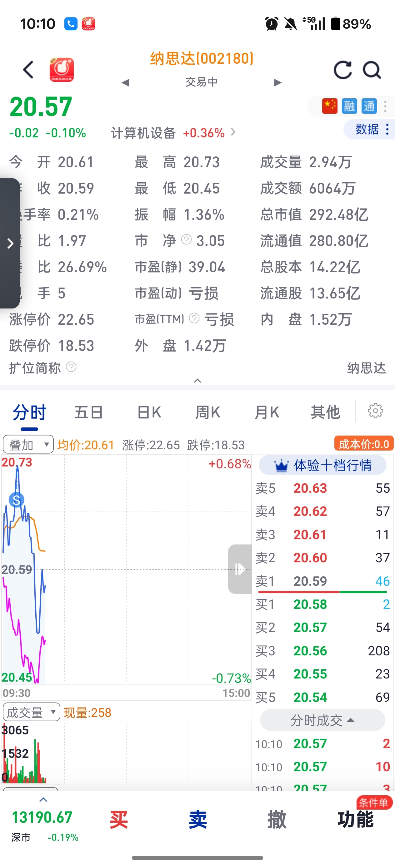The image size is (395, 868).
Task: Tap the phone call status icon
Action: point(71,24)
